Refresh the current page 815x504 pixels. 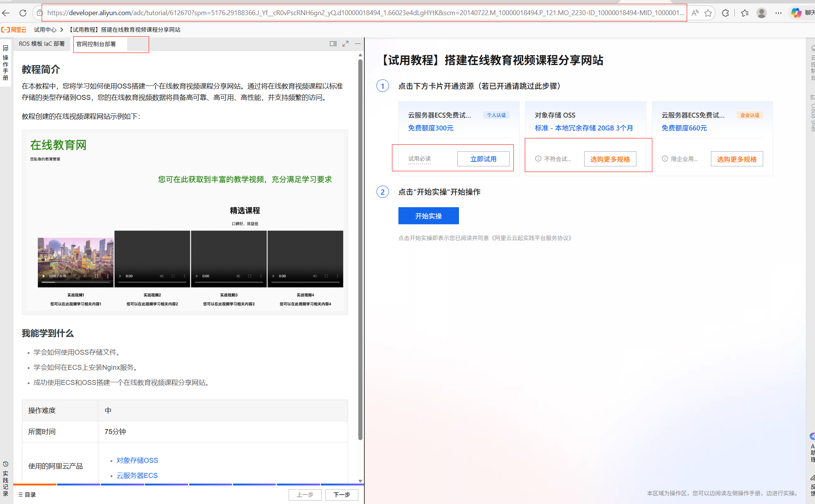pos(23,13)
